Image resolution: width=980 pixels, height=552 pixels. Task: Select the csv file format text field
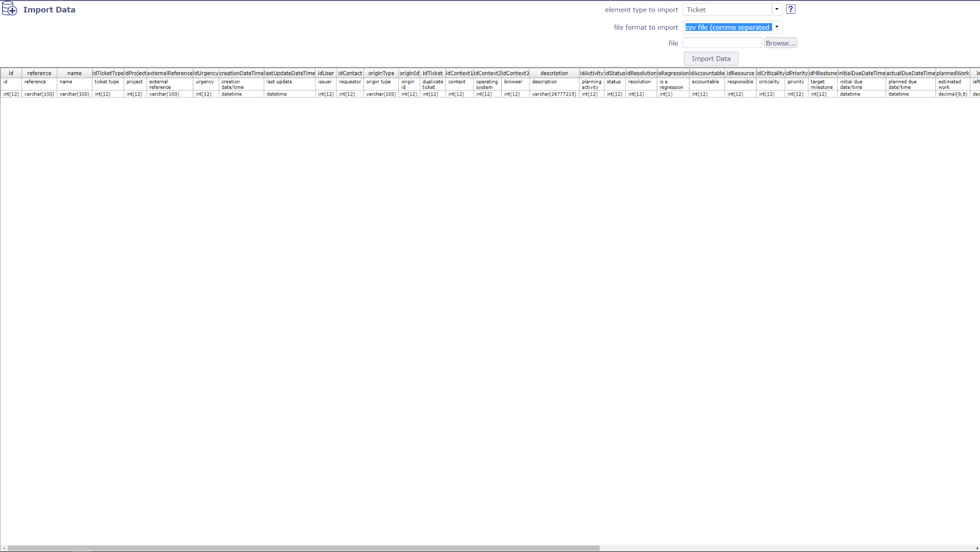[x=727, y=27]
